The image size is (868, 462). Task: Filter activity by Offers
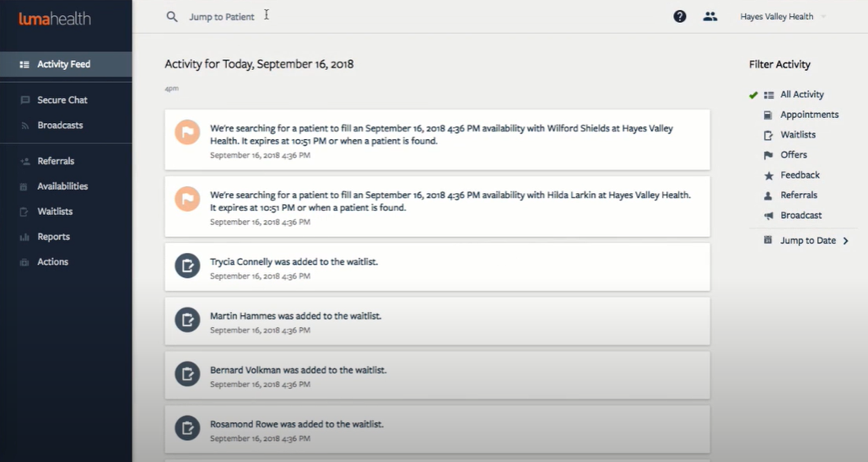794,155
